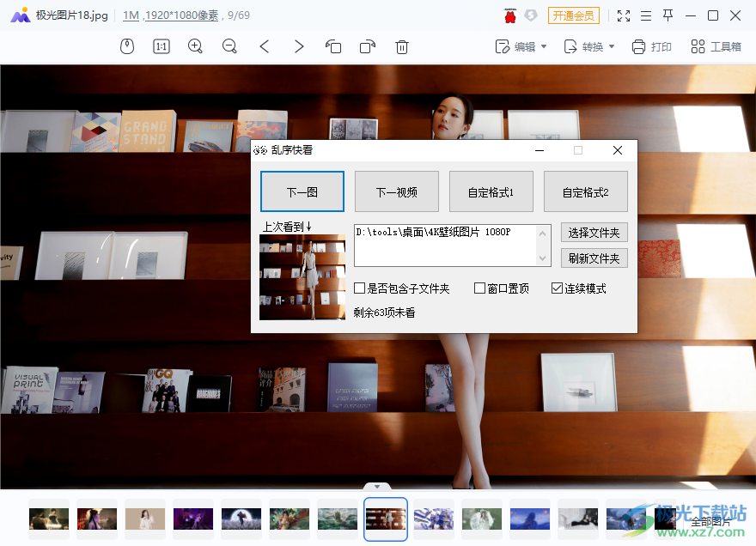Screen dimensions: 756x546
Task: Click the Zoom Out magnifier icon
Action: tap(229, 46)
